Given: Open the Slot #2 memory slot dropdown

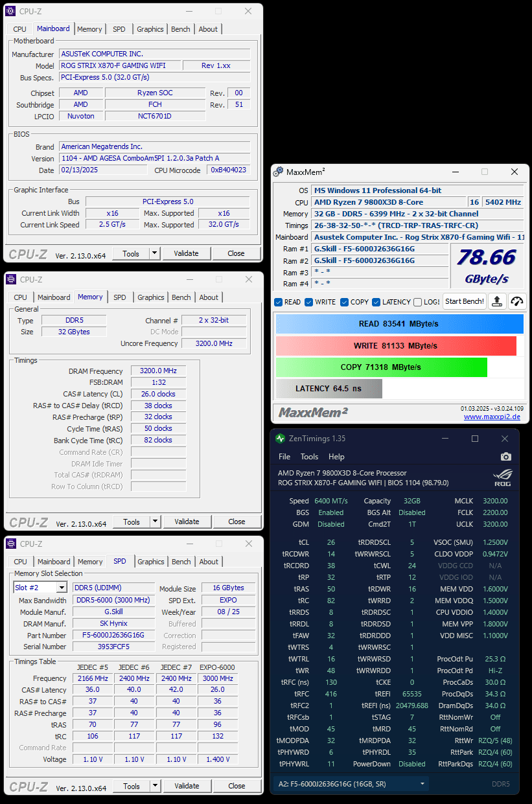Looking at the screenshot, I should coord(62,588).
